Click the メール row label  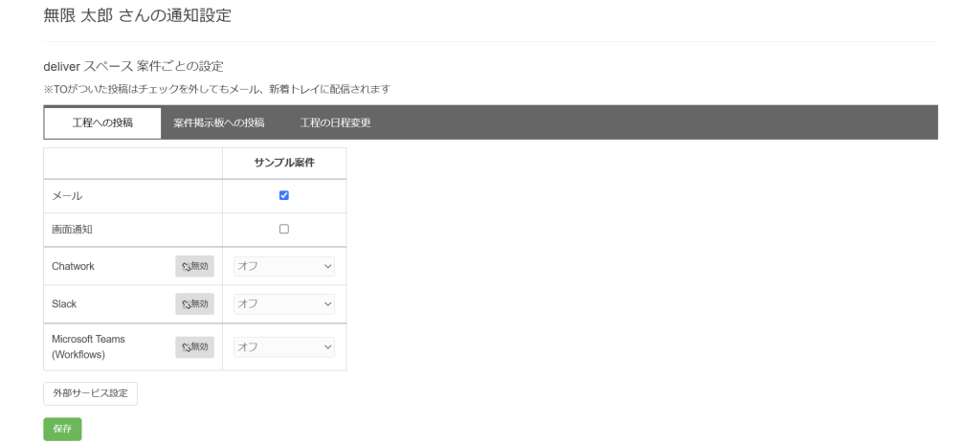tap(67, 196)
